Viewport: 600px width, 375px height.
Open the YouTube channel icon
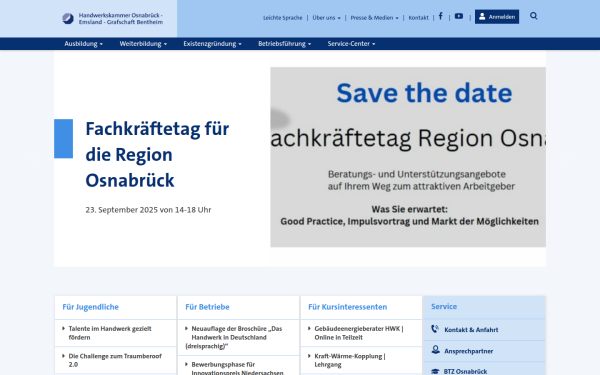coord(459,16)
